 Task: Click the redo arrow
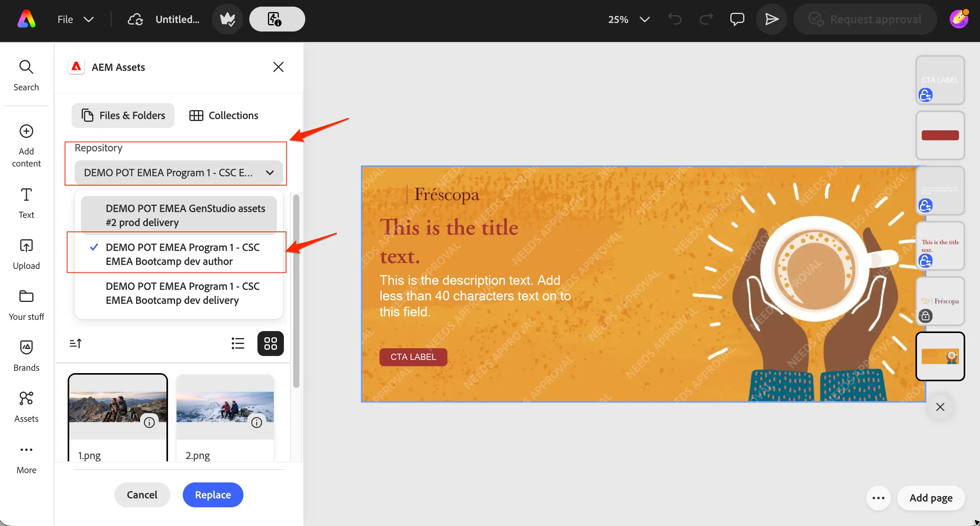[x=706, y=19]
